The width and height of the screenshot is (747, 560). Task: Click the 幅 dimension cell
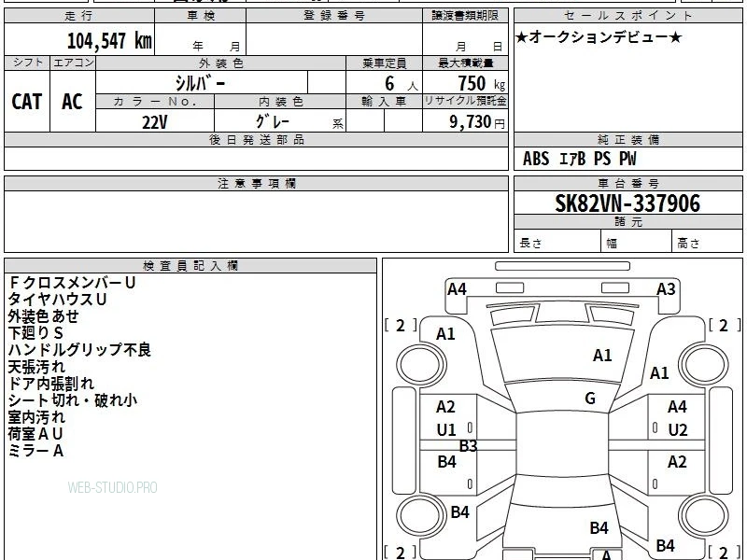pyautogui.click(x=637, y=241)
